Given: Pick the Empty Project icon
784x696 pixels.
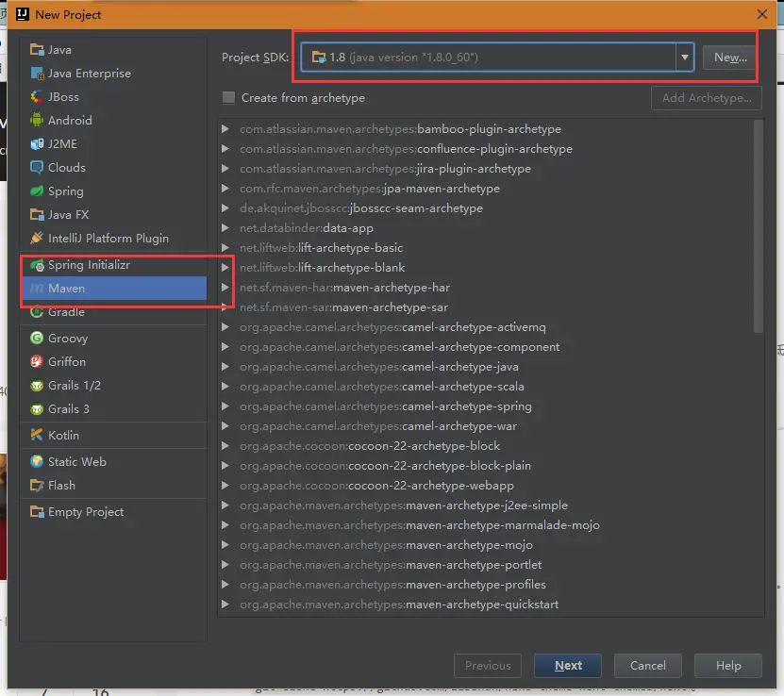Looking at the screenshot, I should click(x=37, y=512).
